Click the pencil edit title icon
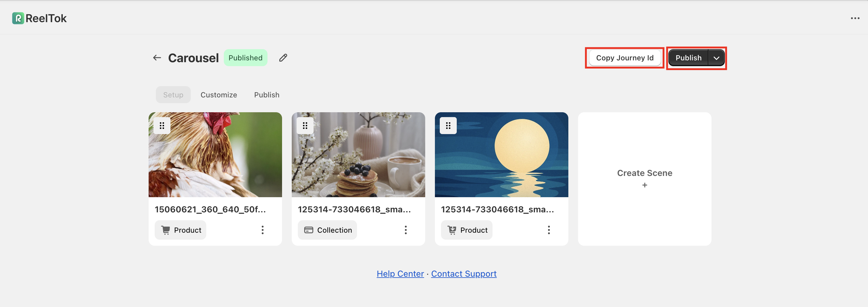 [x=283, y=58]
